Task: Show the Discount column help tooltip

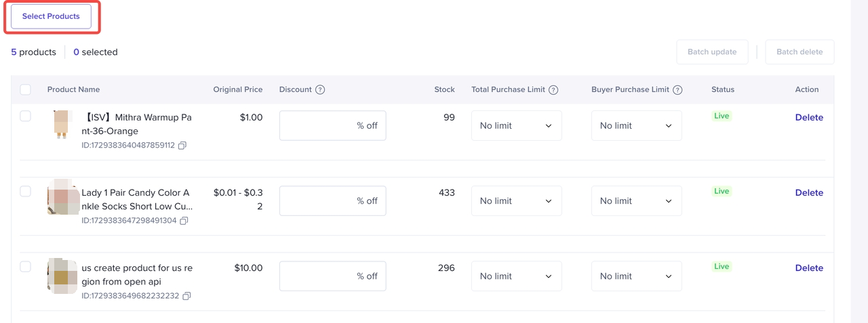Action: pyautogui.click(x=320, y=90)
